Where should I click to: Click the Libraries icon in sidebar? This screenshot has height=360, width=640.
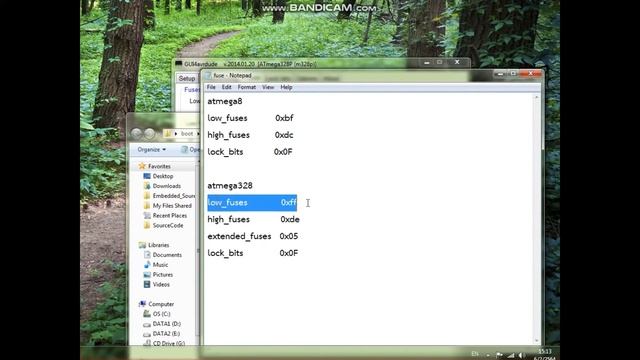click(142, 245)
